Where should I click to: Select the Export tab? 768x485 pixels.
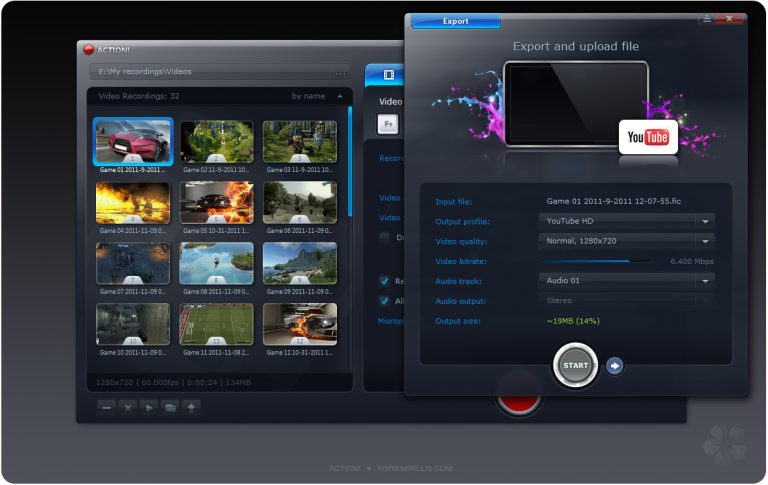[x=456, y=21]
